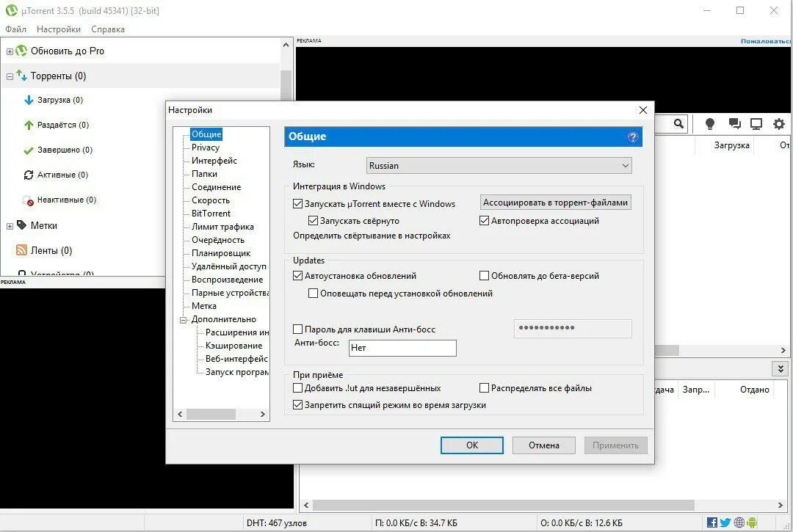Open the Справка menu
The width and height of the screenshot is (793, 532).
[108, 29]
